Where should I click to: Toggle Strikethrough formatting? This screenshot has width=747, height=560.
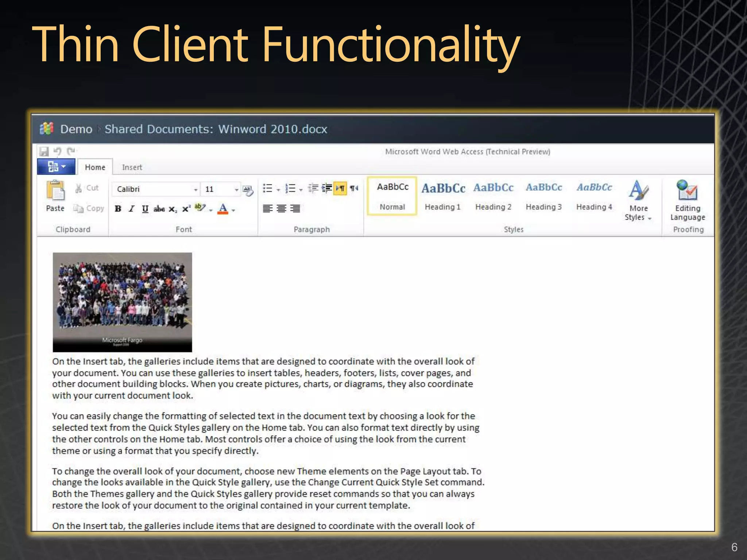click(x=159, y=209)
